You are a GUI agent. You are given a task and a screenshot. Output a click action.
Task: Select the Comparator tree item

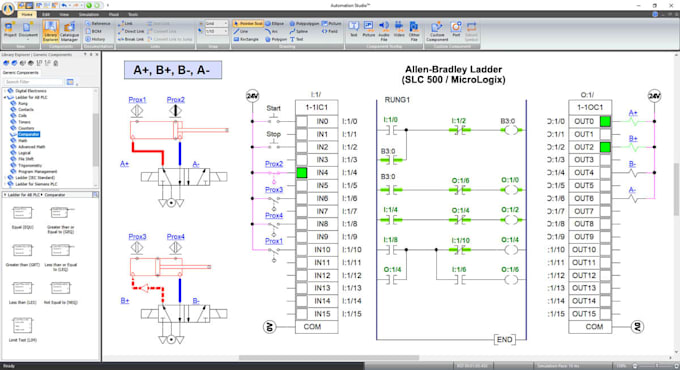pyautogui.click(x=29, y=134)
